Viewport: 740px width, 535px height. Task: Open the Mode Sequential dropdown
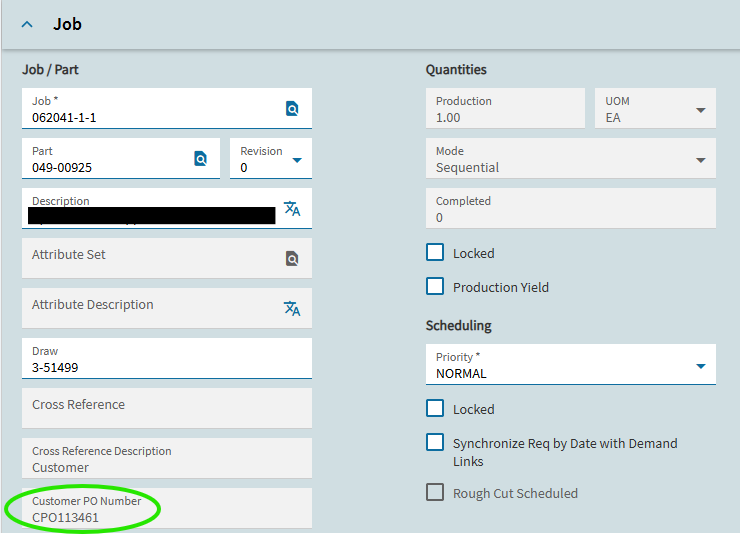[700, 160]
